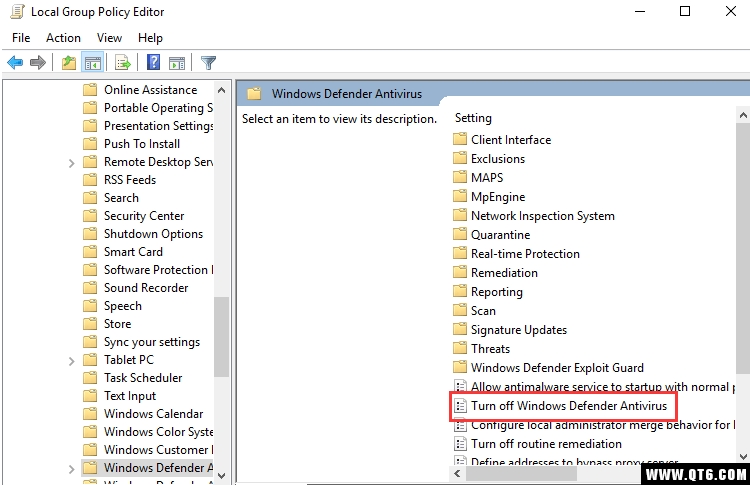Select Software Protection Platform tree folder
The width and height of the screenshot is (750, 485).
[x=148, y=270]
